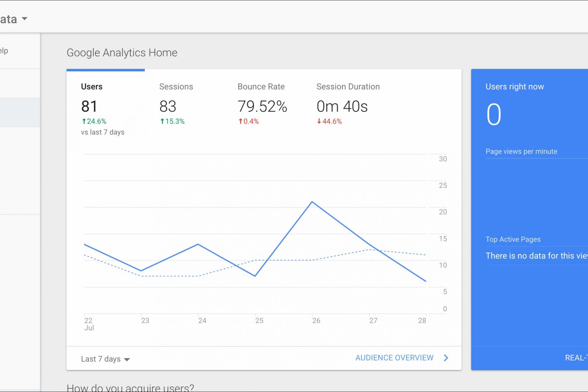This screenshot has height=392, width=588.
Task: Click the Top Active Pages heading
Action: pos(513,239)
